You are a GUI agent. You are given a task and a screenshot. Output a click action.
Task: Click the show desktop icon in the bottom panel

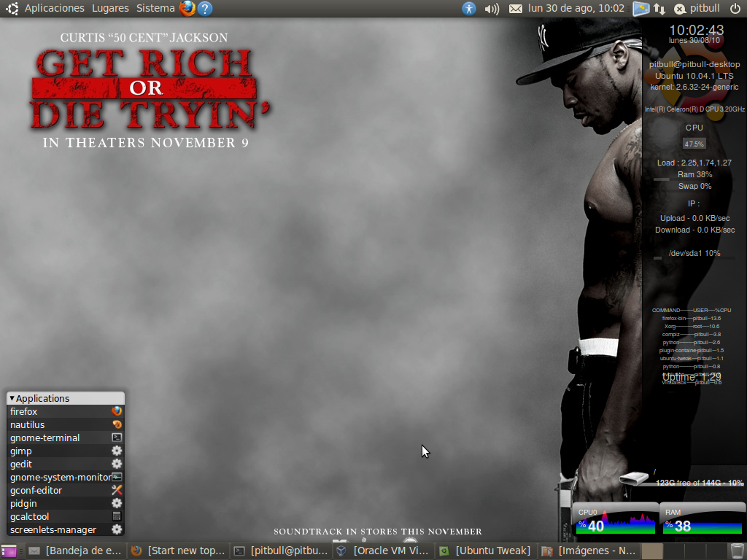click(x=9, y=551)
